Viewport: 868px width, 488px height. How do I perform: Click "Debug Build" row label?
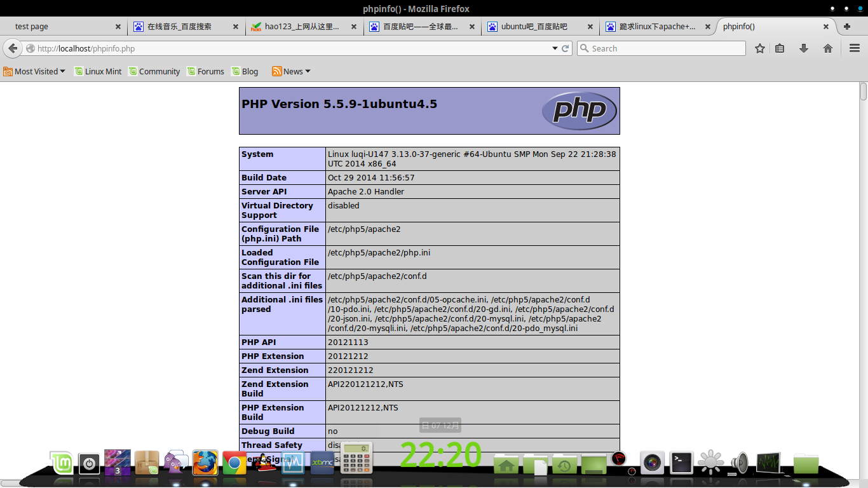click(268, 431)
